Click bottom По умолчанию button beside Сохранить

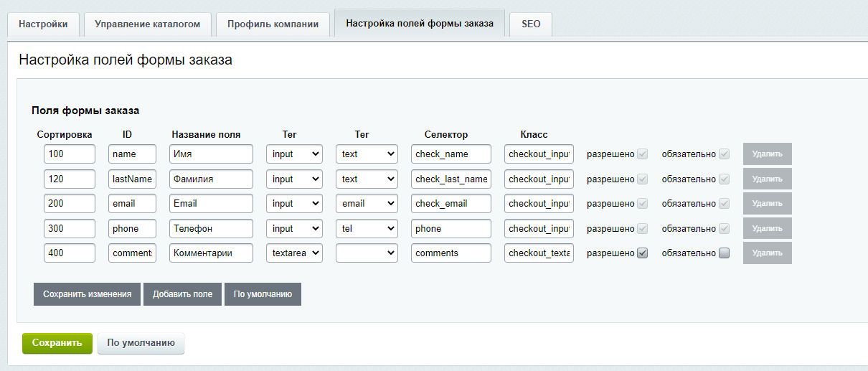coord(141,343)
